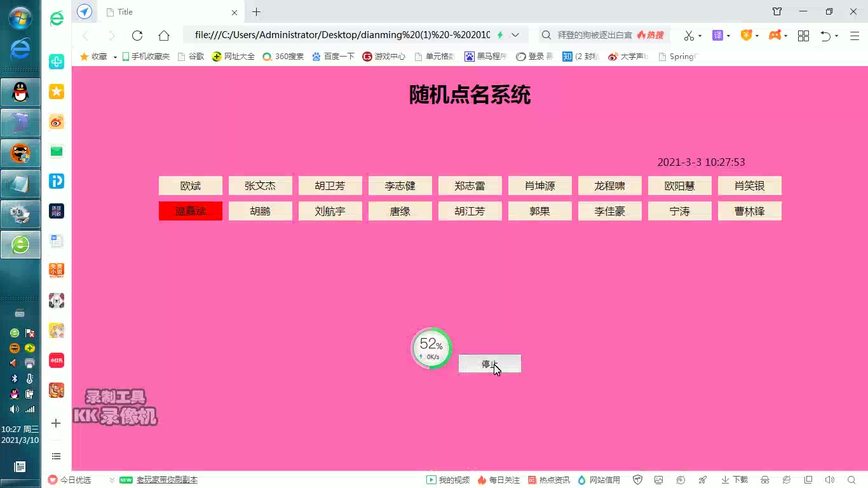Expand the restore-closed-tabs dropdown arrow
Viewport: 868px width, 488px height.
click(836, 36)
